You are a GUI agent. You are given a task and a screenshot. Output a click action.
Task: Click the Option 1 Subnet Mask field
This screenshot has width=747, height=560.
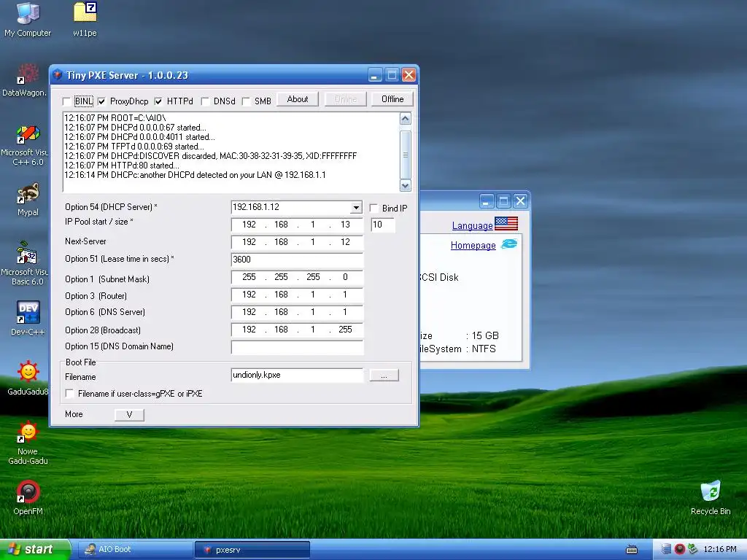pyautogui.click(x=298, y=277)
